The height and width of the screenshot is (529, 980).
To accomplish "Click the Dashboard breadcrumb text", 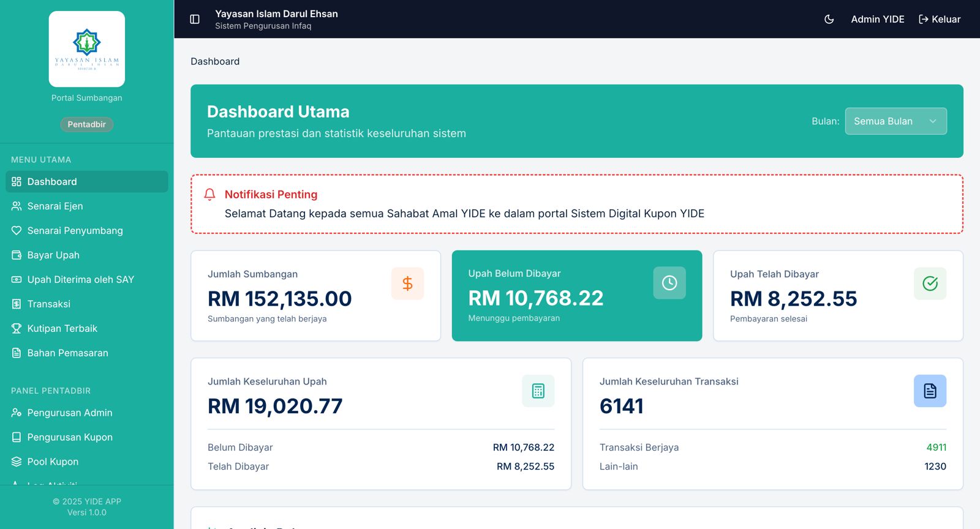I will point(215,61).
